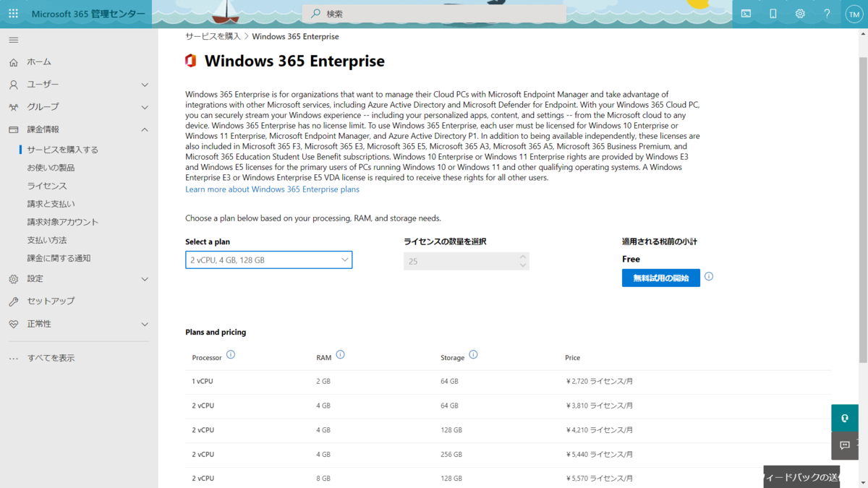Open 課金に関する通知 menu item
This screenshot has height=488, width=868.
click(x=59, y=258)
